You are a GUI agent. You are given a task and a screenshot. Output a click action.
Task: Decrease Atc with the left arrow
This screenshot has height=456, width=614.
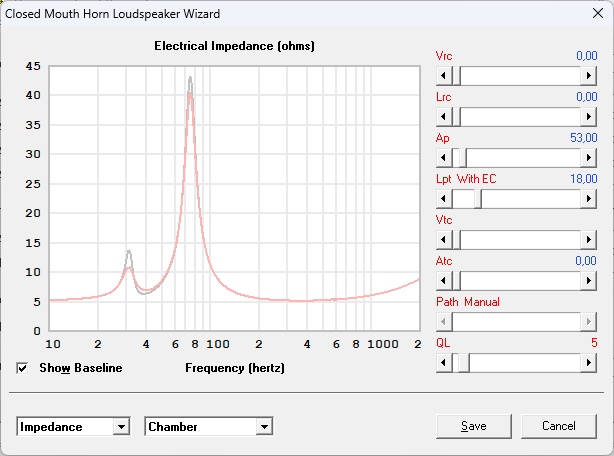[x=444, y=281]
